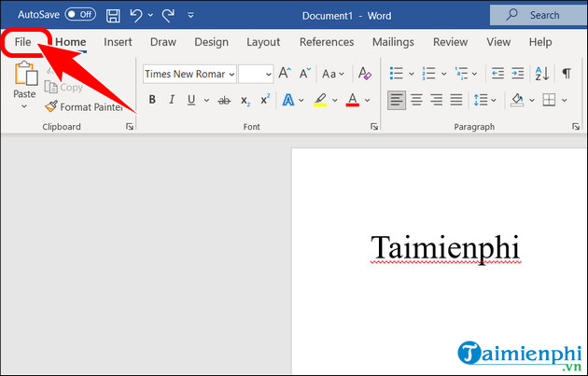Select Center alignment
Viewport: 588px width, 376px height.
pos(416,100)
